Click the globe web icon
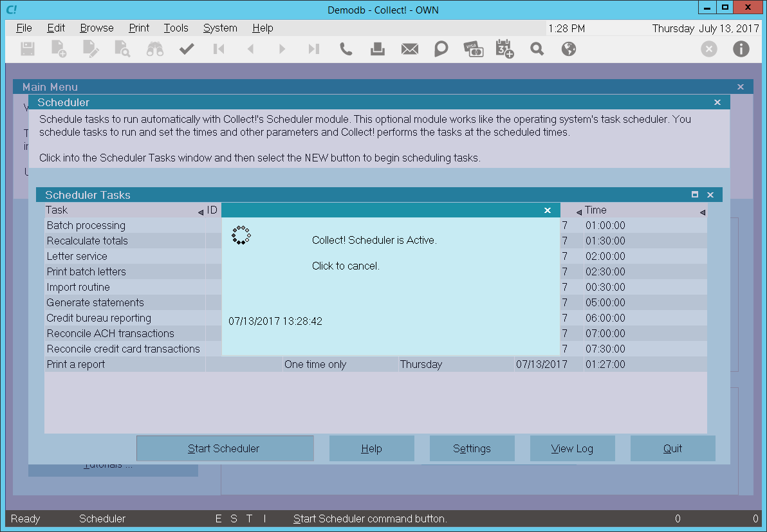This screenshot has height=532, width=767. pyautogui.click(x=569, y=49)
